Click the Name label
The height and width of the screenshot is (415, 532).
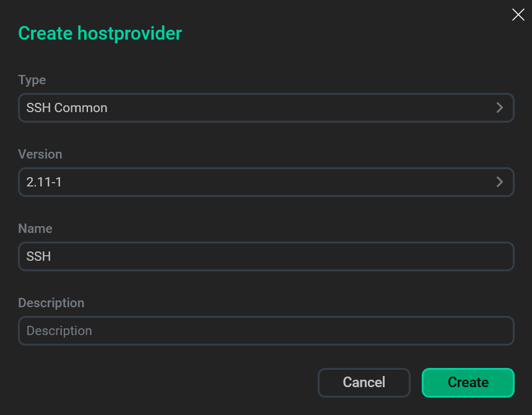(x=35, y=229)
